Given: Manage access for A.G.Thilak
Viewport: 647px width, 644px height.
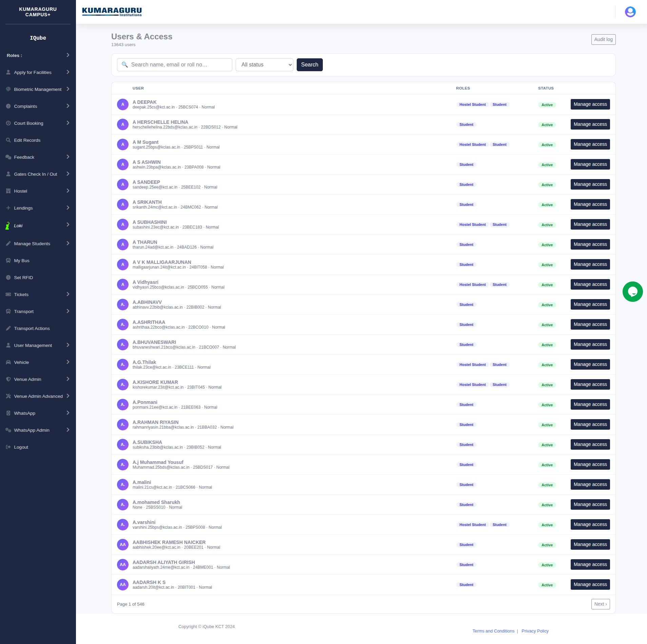Looking at the screenshot, I should 590,365.
